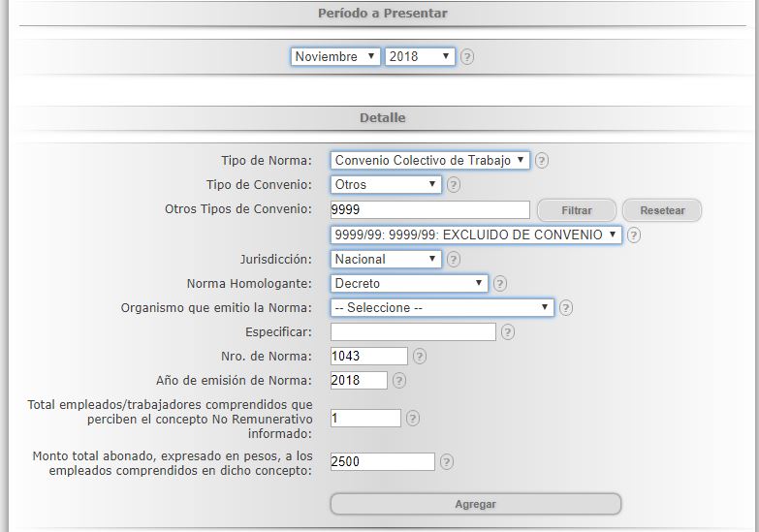Open the Noviembre month dropdown
759x532 pixels.
[335, 57]
